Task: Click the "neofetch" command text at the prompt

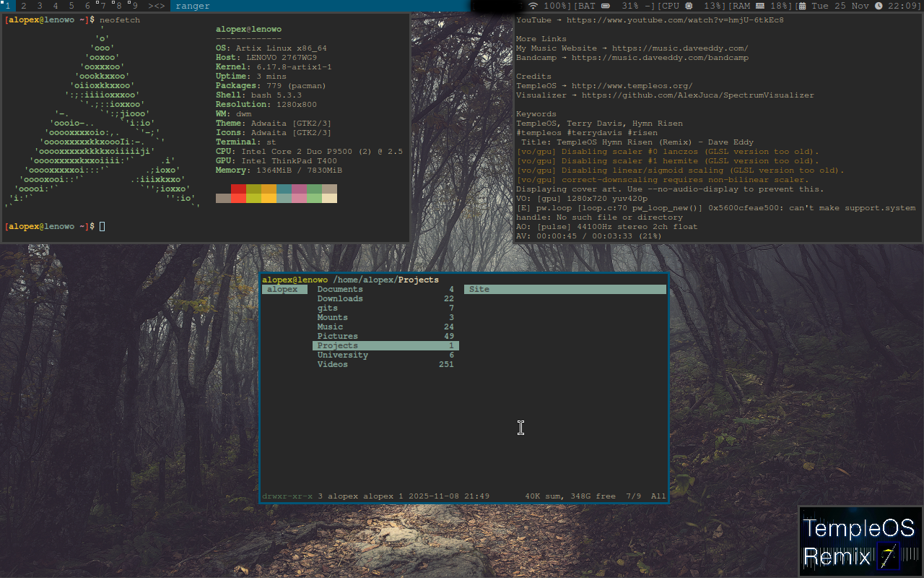Action: pyautogui.click(x=120, y=20)
